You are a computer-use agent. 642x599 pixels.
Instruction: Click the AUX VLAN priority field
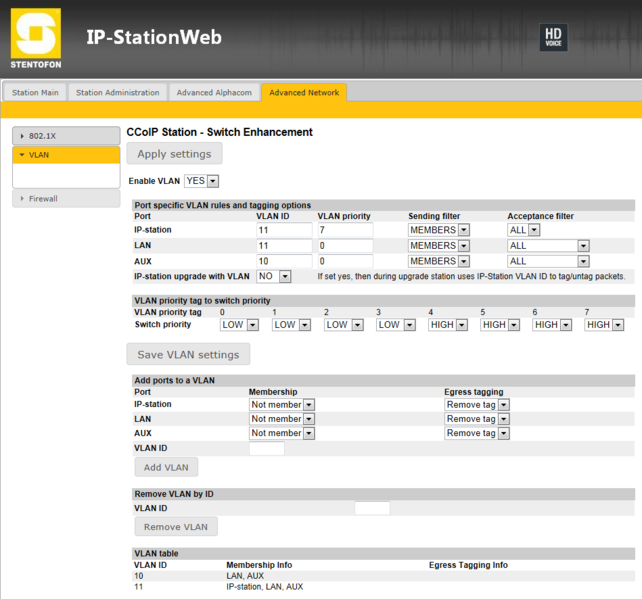point(346,261)
